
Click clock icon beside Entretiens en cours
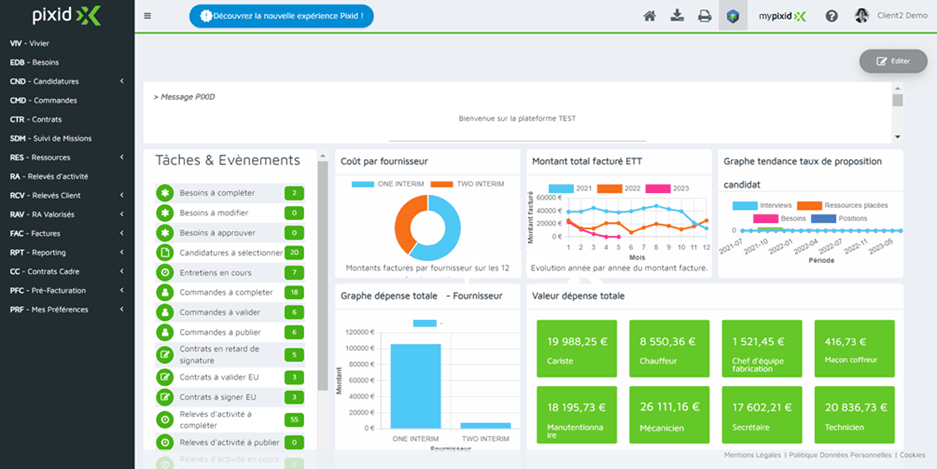[x=164, y=273]
